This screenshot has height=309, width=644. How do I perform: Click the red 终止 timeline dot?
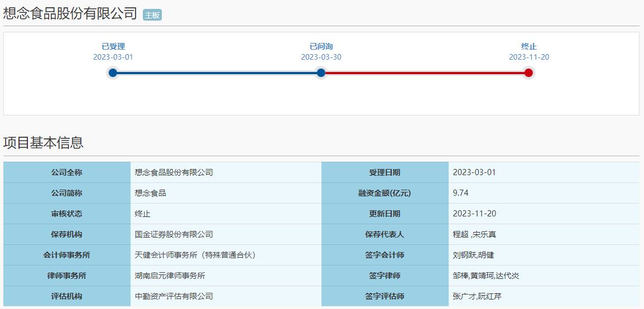[528, 73]
